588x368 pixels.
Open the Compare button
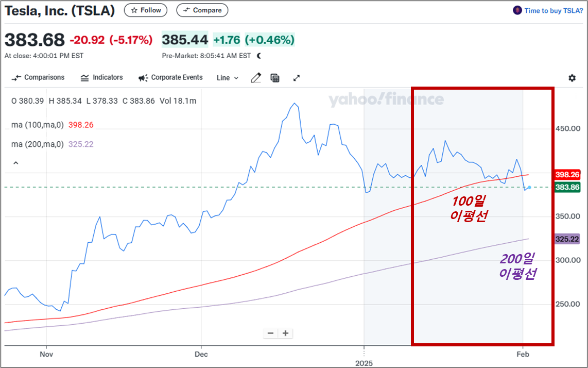tap(202, 10)
